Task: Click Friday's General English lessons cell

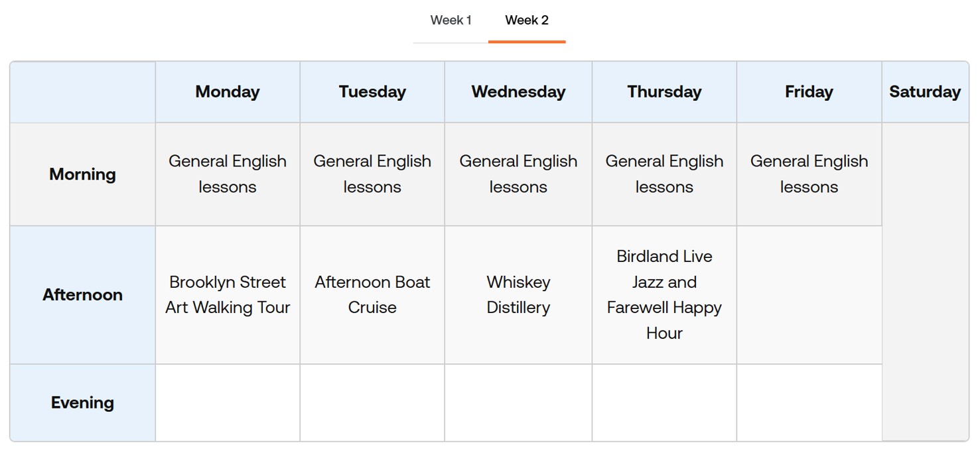Action: [809, 174]
